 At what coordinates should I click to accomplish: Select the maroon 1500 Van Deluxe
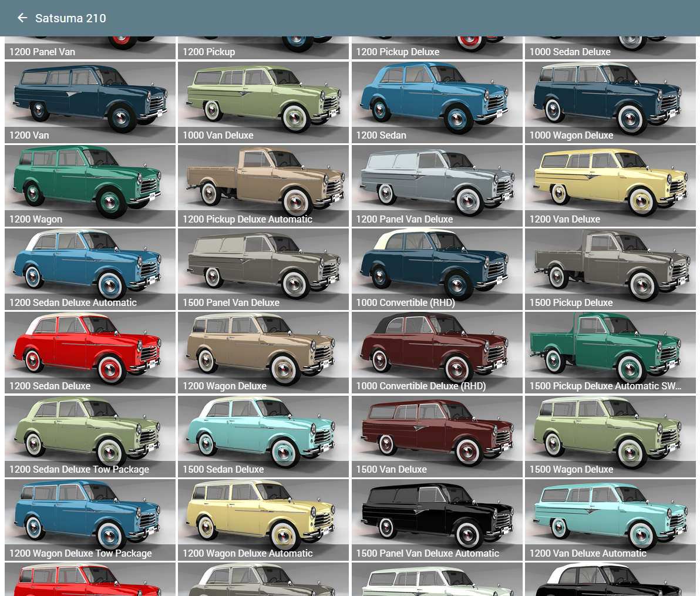[x=437, y=436]
